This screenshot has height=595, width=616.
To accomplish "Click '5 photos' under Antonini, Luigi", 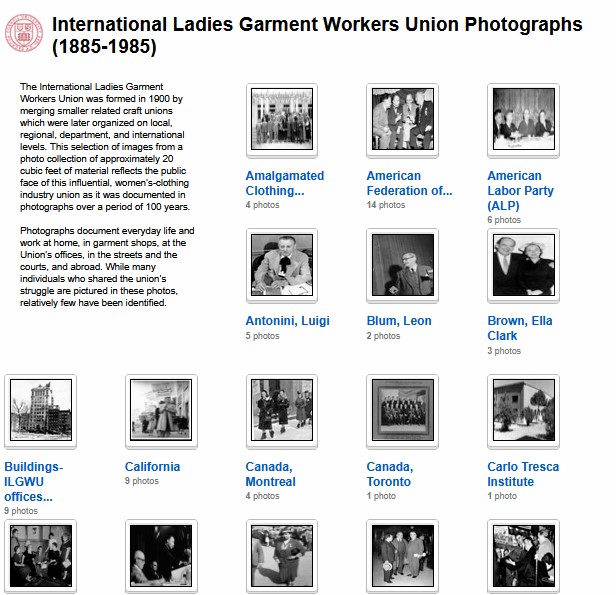I will tap(262, 336).
